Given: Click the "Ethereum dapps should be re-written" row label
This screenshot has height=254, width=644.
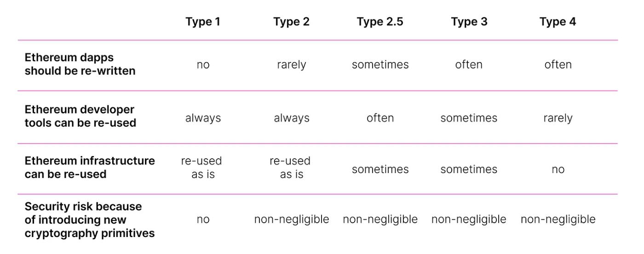Looking at the screenshot, I should click(80, 64).
